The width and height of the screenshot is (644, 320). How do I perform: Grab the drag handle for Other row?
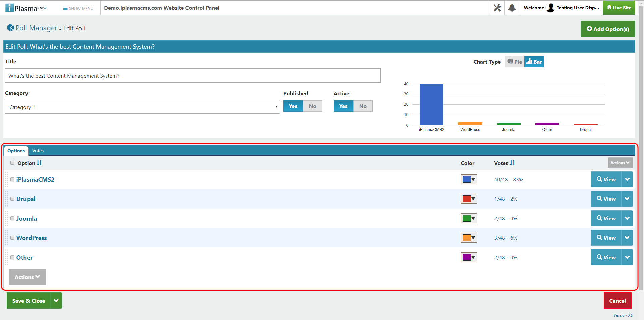(6, 257)
